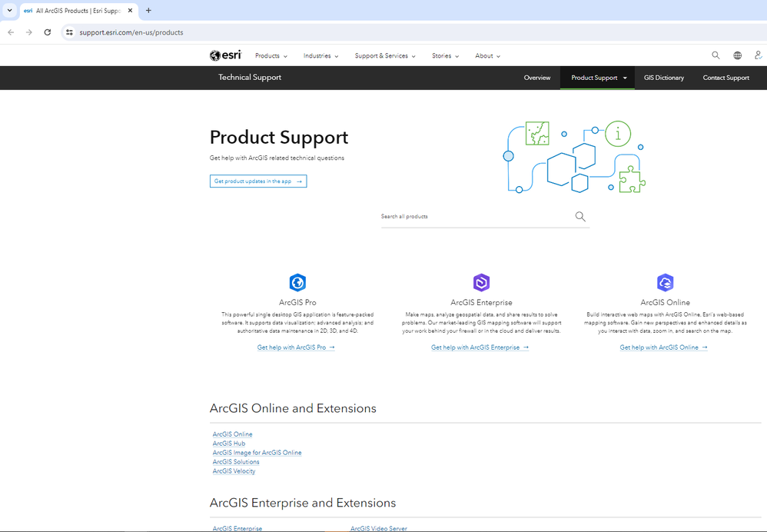Screen dimensions: 767x532
Task: Click the browser address bar URL
Action: pyautogui.click(x=131, y=32)
